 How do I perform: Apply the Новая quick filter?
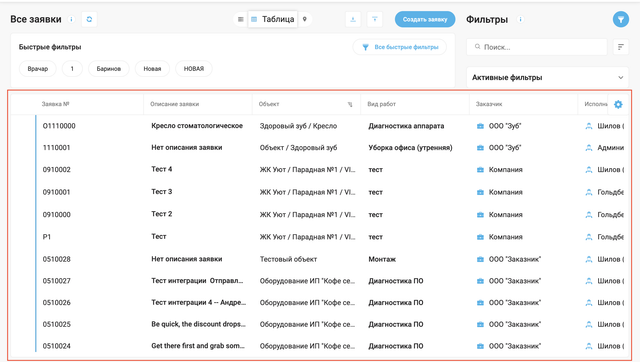tap(152, 69)
